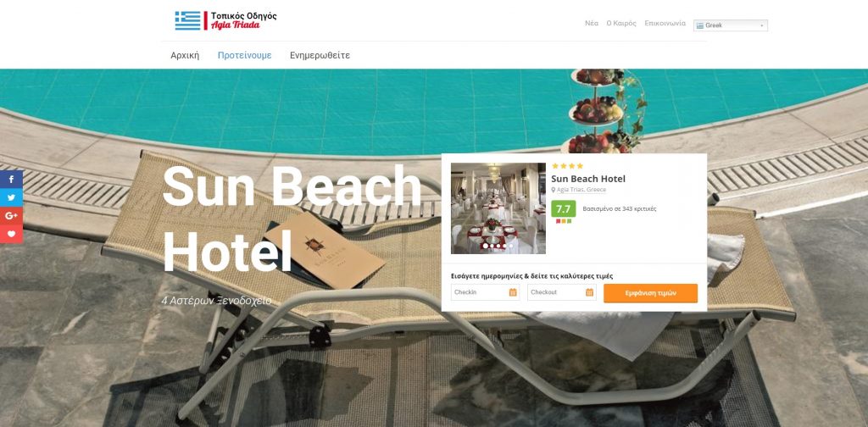This screenshot has height=427, width=868.
Task: Open the Checkout calendar icon
Action: (x=589, y=292)
